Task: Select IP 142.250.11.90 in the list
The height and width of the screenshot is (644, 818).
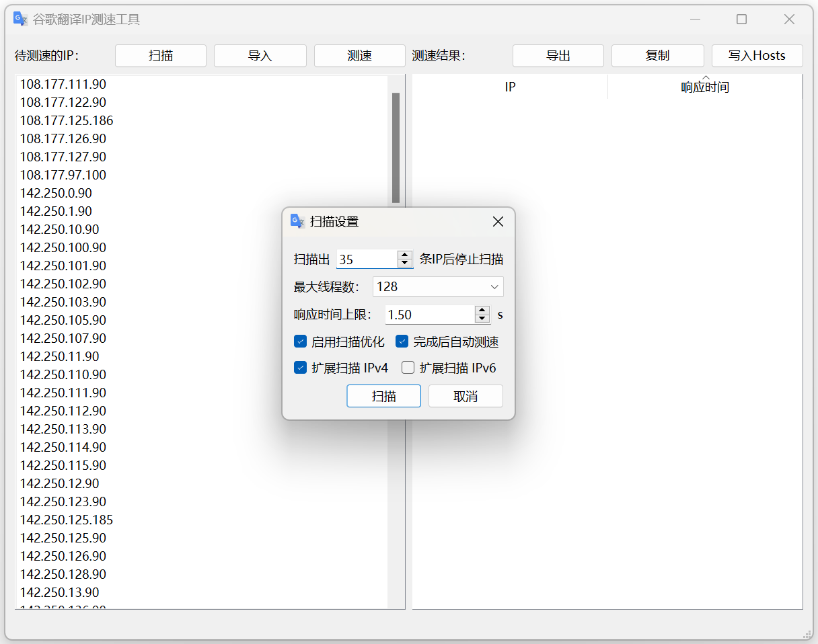Action: [x=60, y=356]
